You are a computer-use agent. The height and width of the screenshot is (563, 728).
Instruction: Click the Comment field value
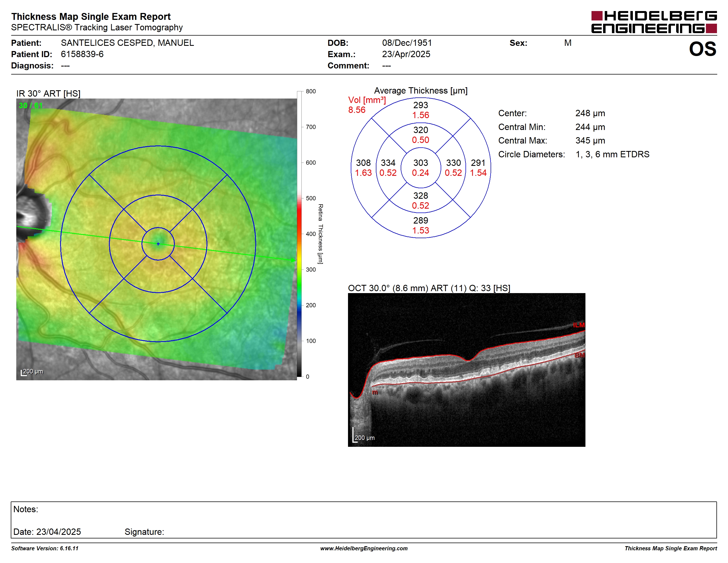tap(386, 66)
